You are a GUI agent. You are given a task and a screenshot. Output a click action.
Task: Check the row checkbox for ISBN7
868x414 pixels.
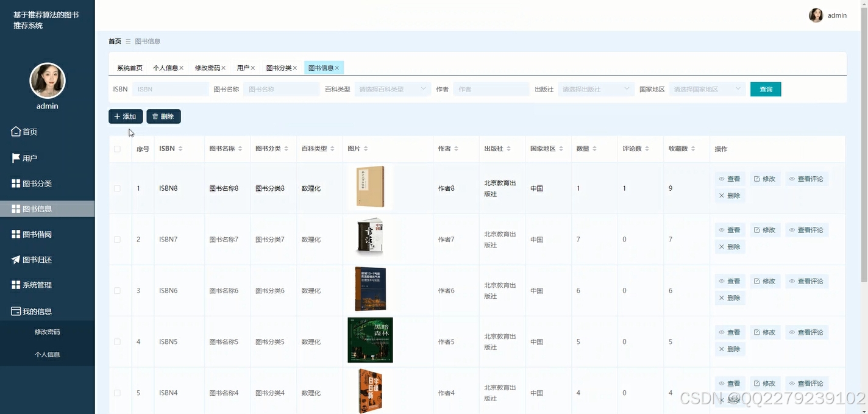(x=118, y=239)
